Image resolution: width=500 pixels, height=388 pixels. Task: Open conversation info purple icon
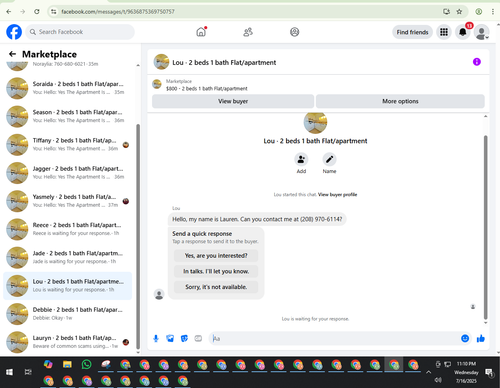click(x=477, y=62)
